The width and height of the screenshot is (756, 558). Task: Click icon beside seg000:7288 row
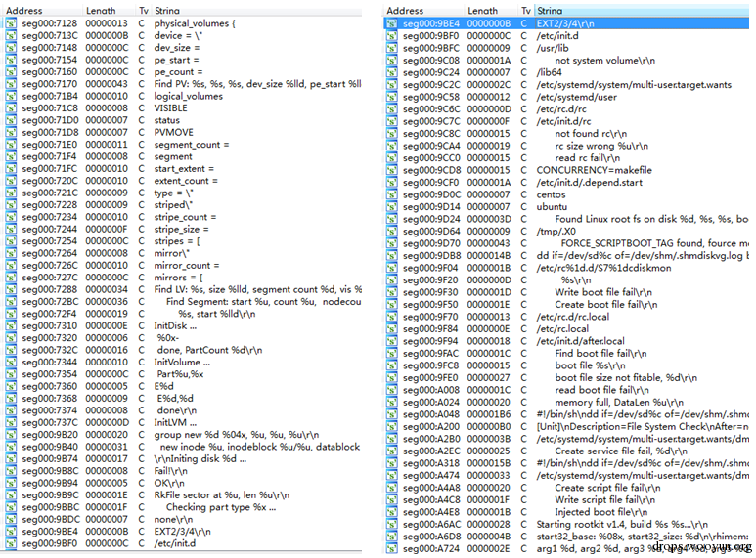pyautogui.click(x=11, y=289)
